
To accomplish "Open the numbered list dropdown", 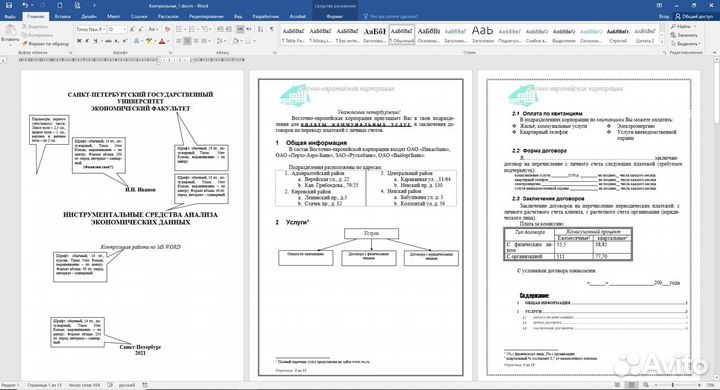I will pos(197,29).
